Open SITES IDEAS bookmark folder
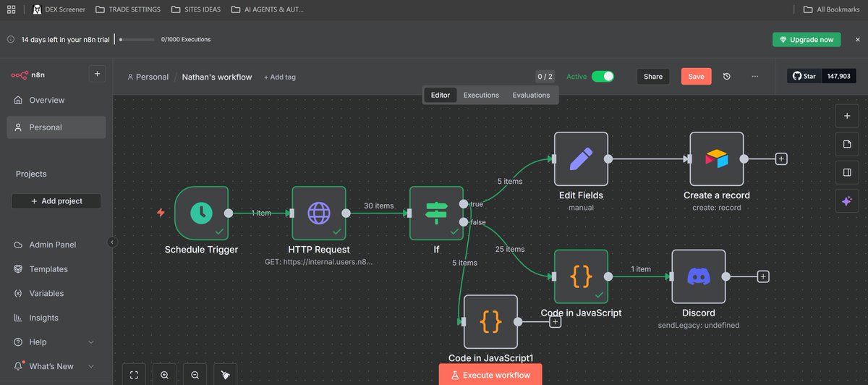The image size is (868, 385). [x=197, y=9]
